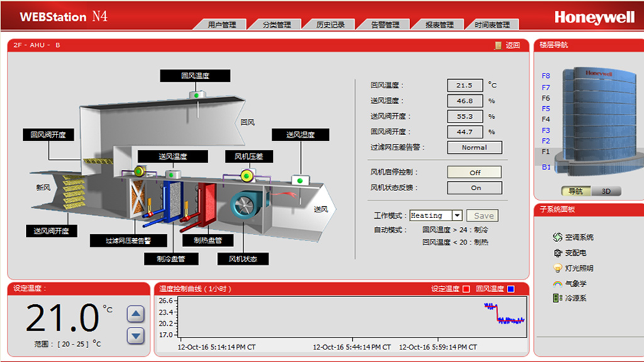Switch building view to 导航 navigation mode

pyautogui.click(x=575, y=191)
